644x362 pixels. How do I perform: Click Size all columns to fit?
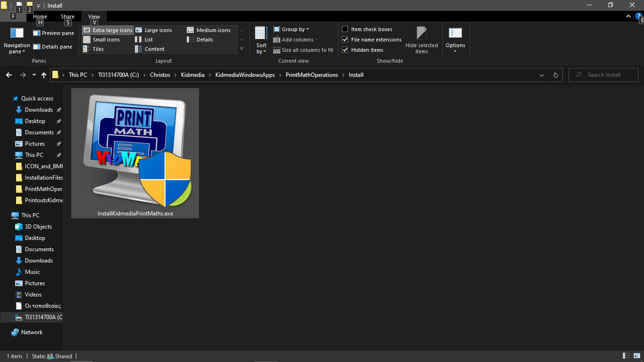[303, 50]
